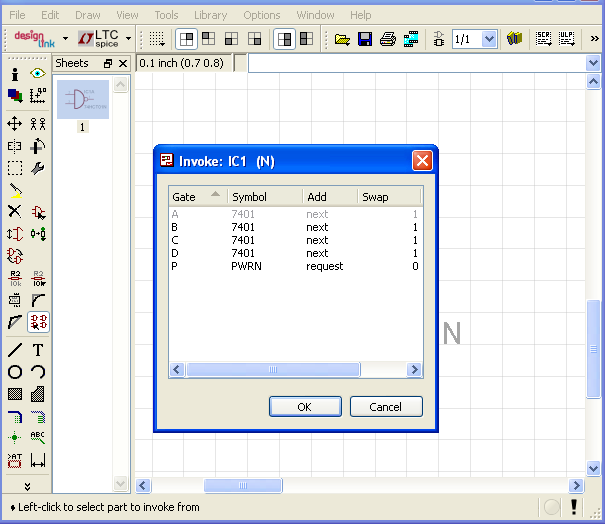Select the Mark origin tool
This screenshot has width=605, height=524.
point(38,95)
